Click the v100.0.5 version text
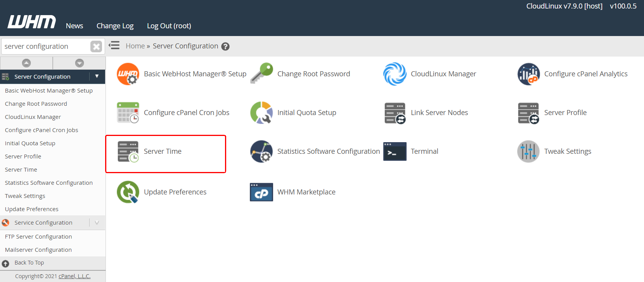The height and width of the screenshot is (282, 644). (623, 6)
